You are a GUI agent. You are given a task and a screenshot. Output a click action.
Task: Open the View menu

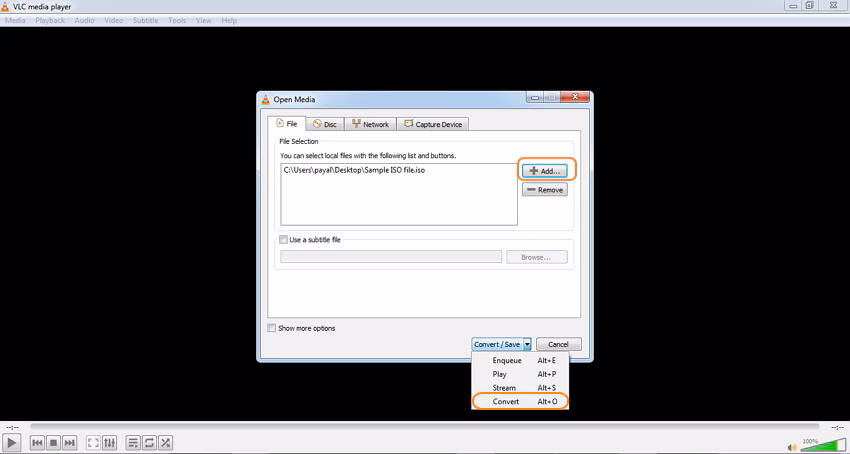(x=203, y=21)
